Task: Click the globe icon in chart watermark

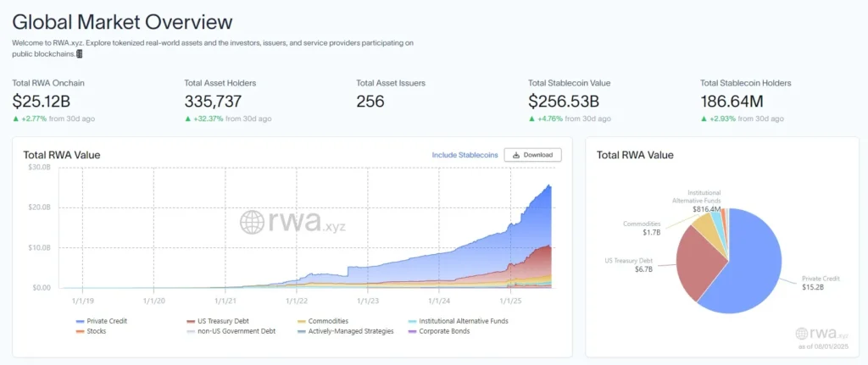Action: (x=253, y=222)
